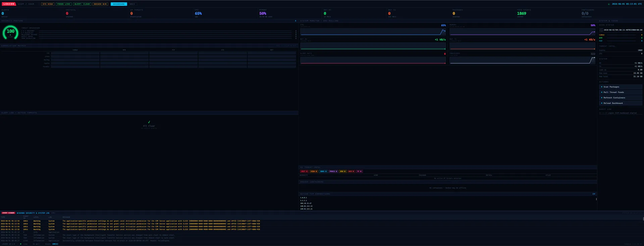Click the Mem Total 31.16 GB value

(x=638, y=76)
